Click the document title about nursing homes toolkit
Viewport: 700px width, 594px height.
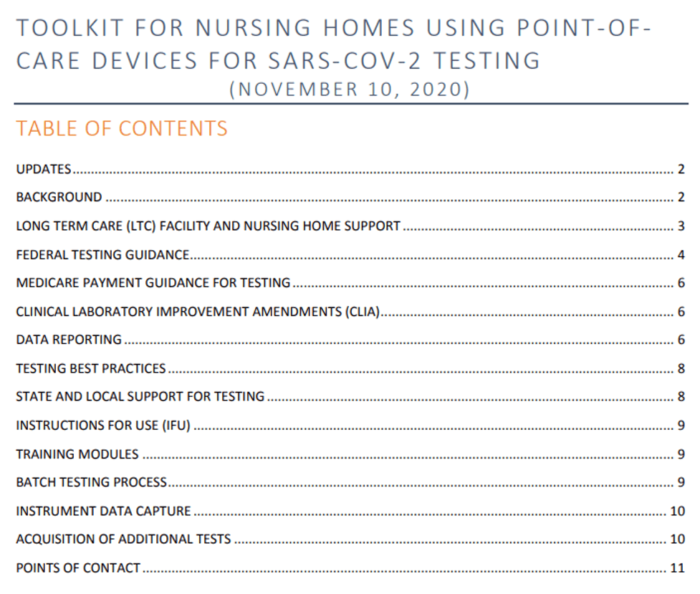pos(333,44)
